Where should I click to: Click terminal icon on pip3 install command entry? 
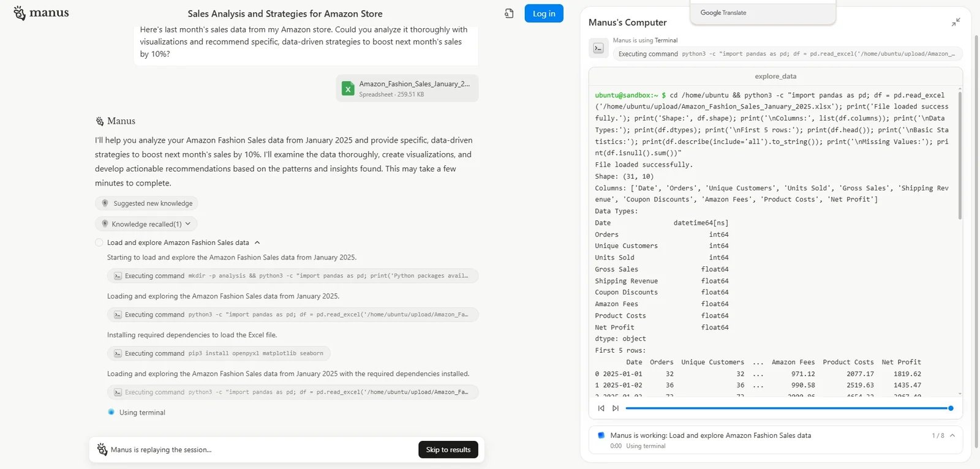click(x=118, y=353)
